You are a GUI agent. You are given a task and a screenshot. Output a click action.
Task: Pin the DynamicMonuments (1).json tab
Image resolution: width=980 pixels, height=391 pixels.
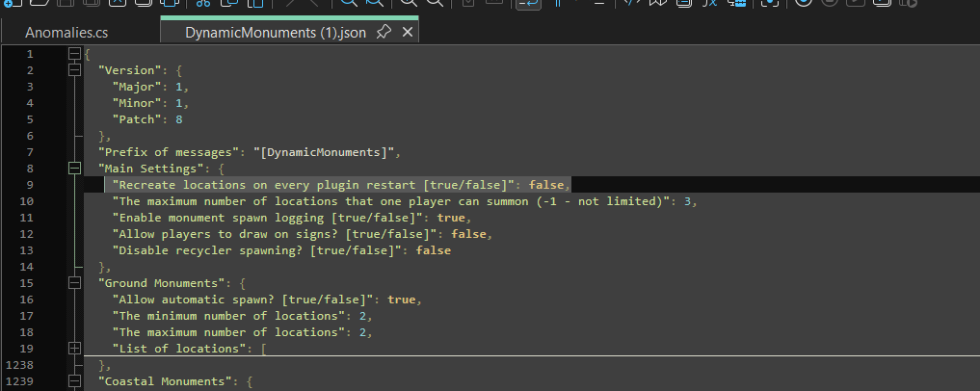[383, 33]
